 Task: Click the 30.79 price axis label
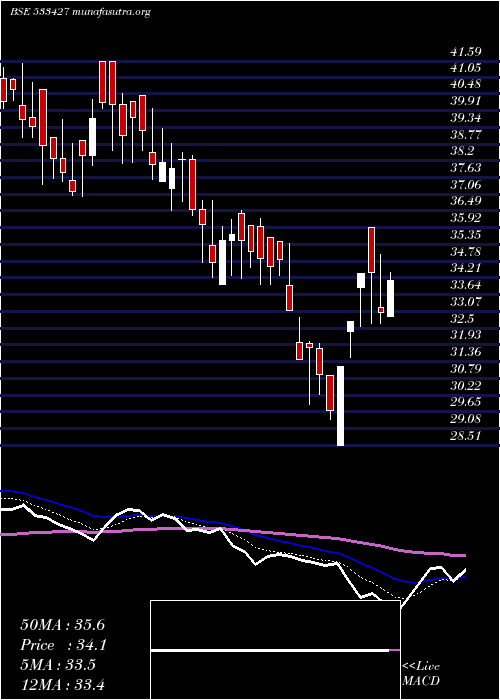(466, 369)
